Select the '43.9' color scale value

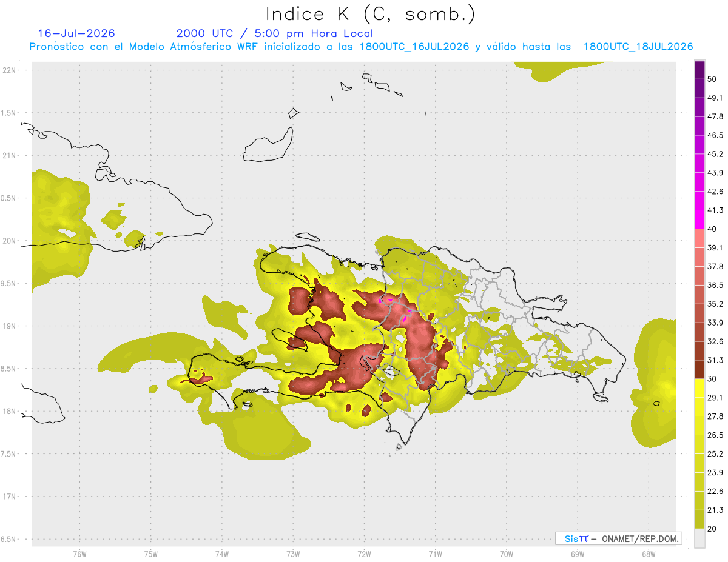click(x=715, y=173)
